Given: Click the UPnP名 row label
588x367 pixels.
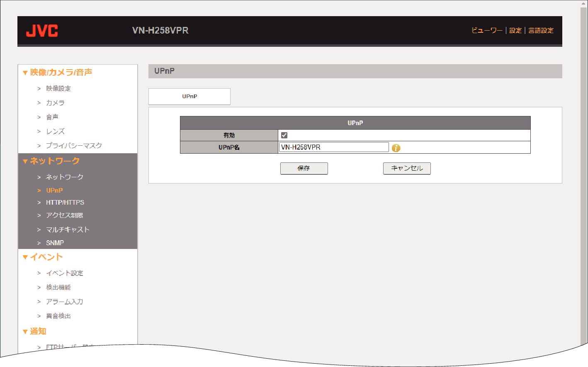Looking at the screenshot, I should 229,147.
